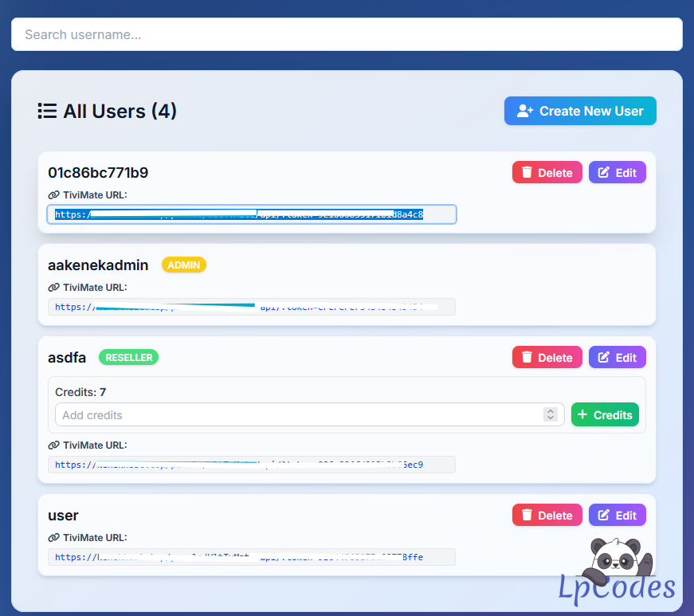This screenshot has width=694, height=616.
Task: Delete the account named user
Action: tap(547, 516)
